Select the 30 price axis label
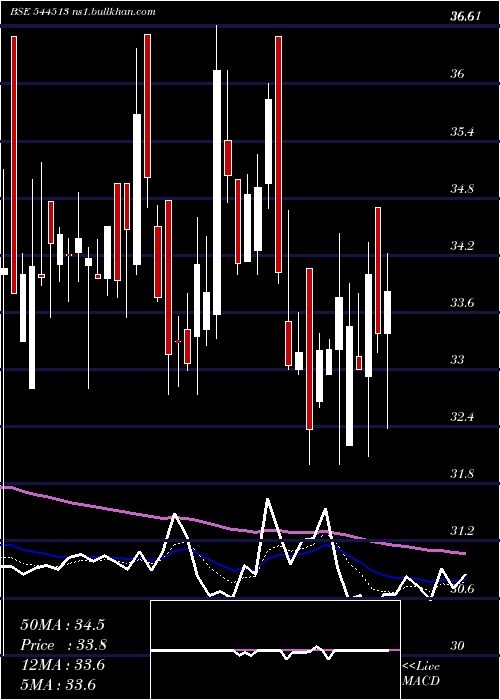This screenshot has height=700, width=500. (x=457, y=646)
